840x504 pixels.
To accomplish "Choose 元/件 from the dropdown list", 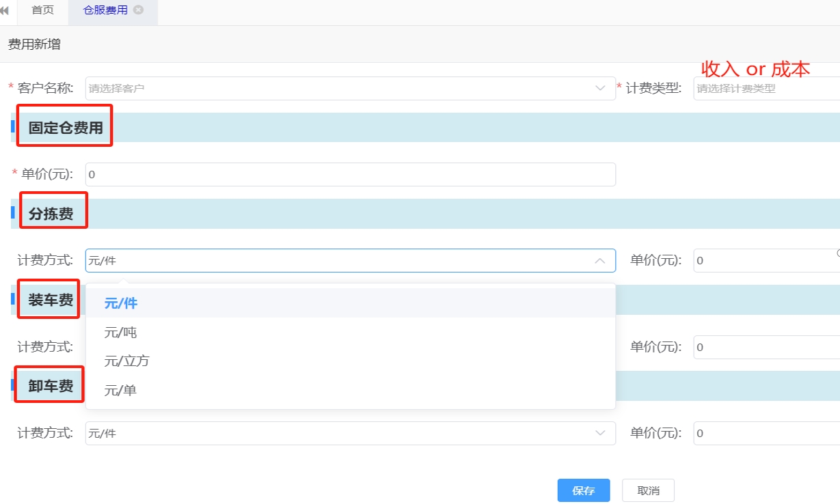I will point(121,303).
